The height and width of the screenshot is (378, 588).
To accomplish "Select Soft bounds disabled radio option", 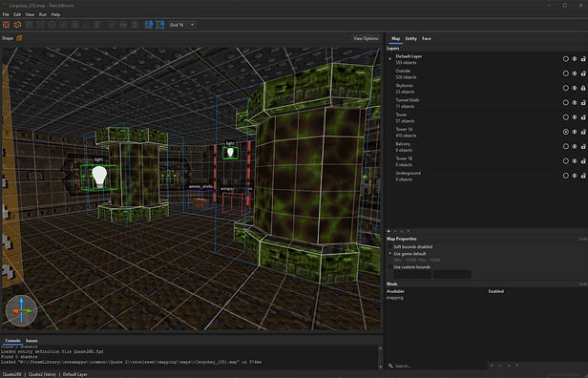I will 390,246.
